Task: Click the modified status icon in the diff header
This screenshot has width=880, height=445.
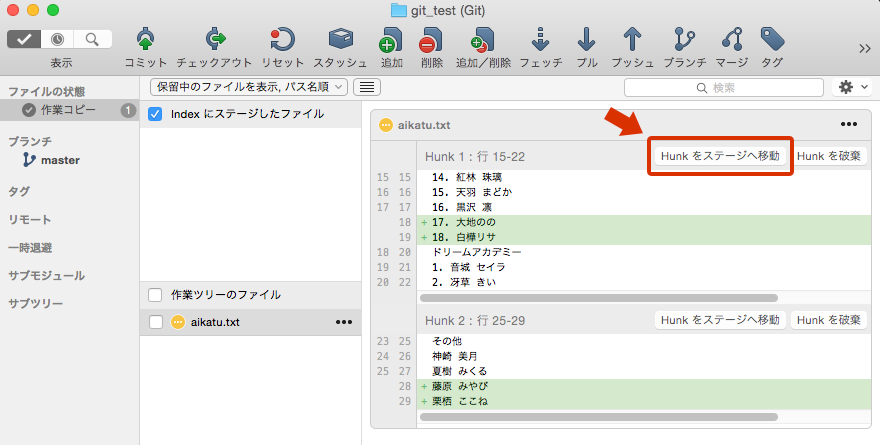Action: tap(386, 125)
